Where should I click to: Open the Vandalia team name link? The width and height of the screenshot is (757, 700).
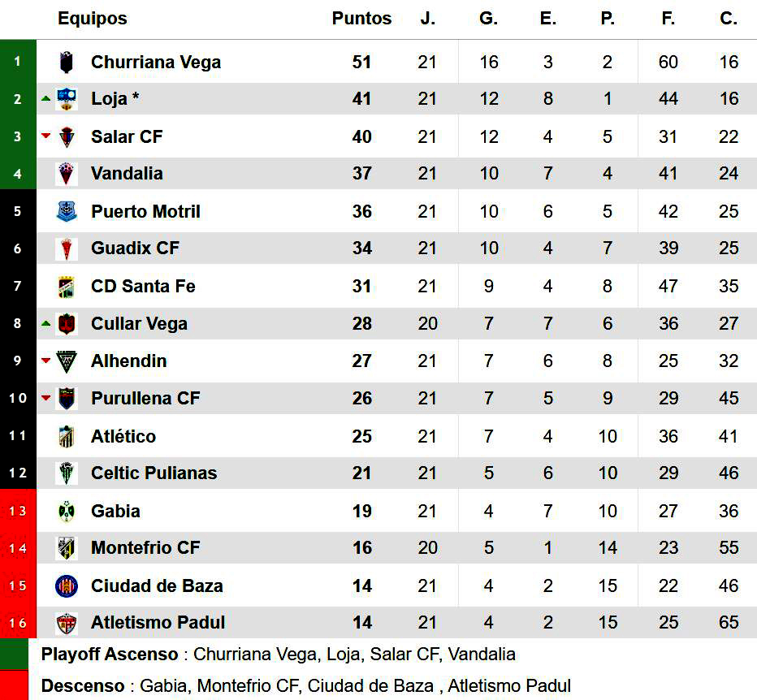click(x=127, y=173)
